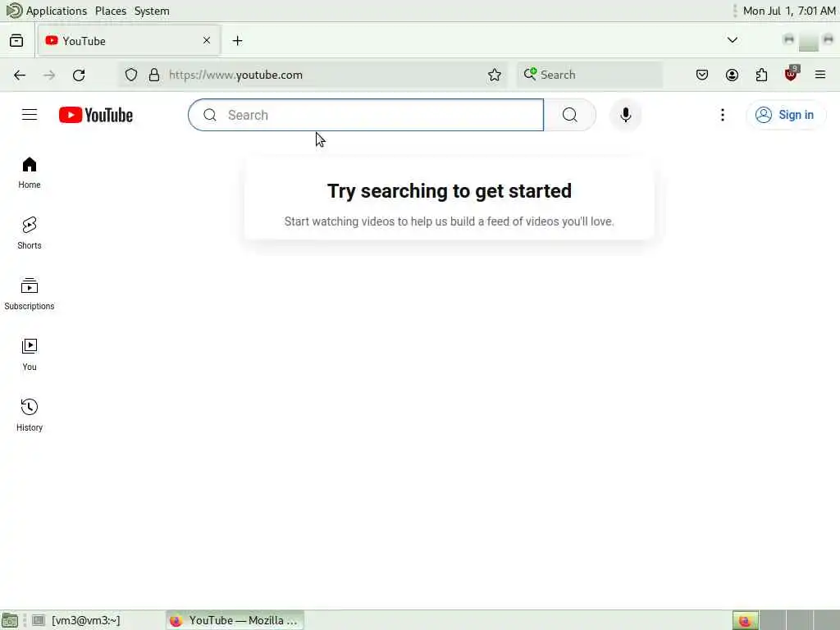Click the YouTube logo
The width and height of the screenshot is (840, 630).
pos(96,115)
